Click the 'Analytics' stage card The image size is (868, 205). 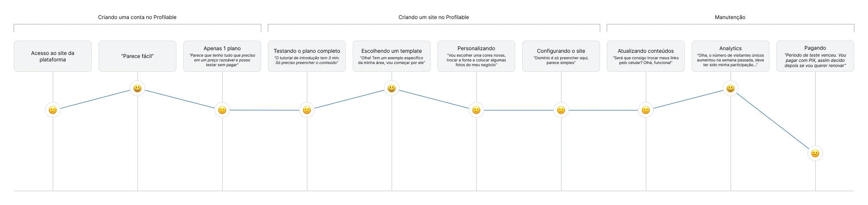point(731,56)
